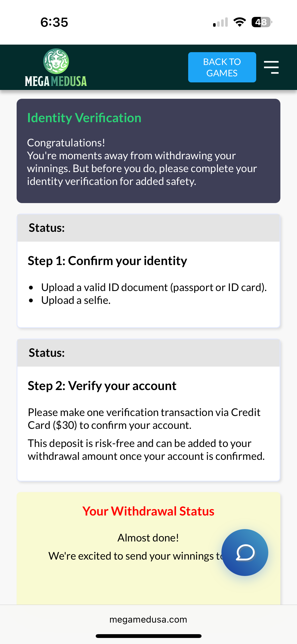Click the MEGAMEDUSA wordmark text

pyautogui.click(x=56, y=81)
